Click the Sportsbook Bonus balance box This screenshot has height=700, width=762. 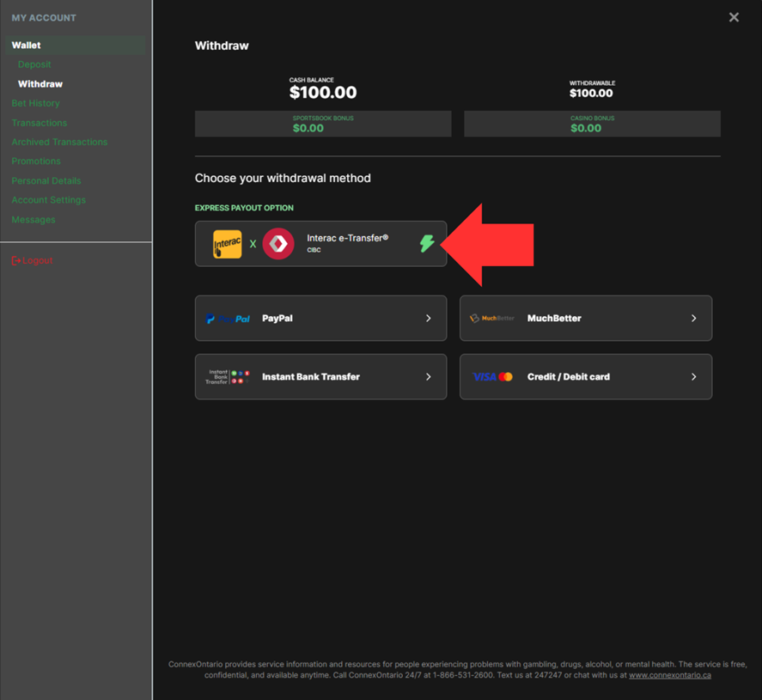(x=322, y=124)
